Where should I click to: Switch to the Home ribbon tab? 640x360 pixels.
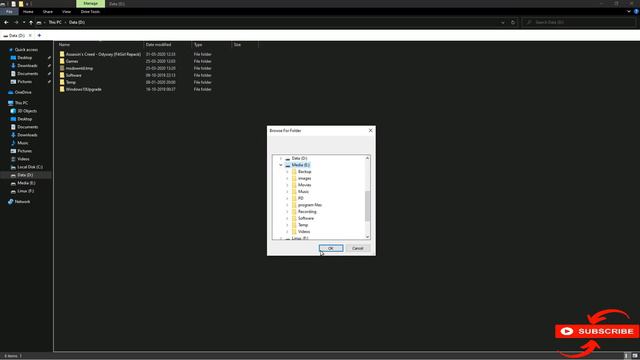(28, 12)
